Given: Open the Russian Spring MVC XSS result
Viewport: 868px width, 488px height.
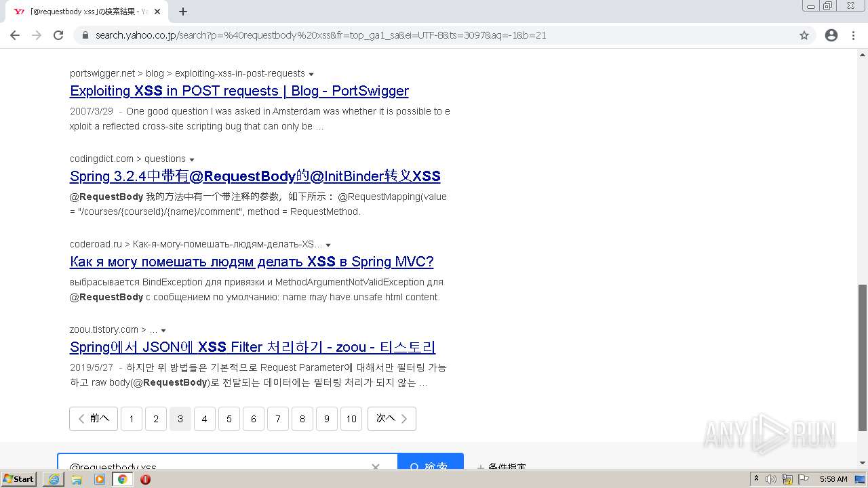Looking at the screenshot, I should [252, 262].
